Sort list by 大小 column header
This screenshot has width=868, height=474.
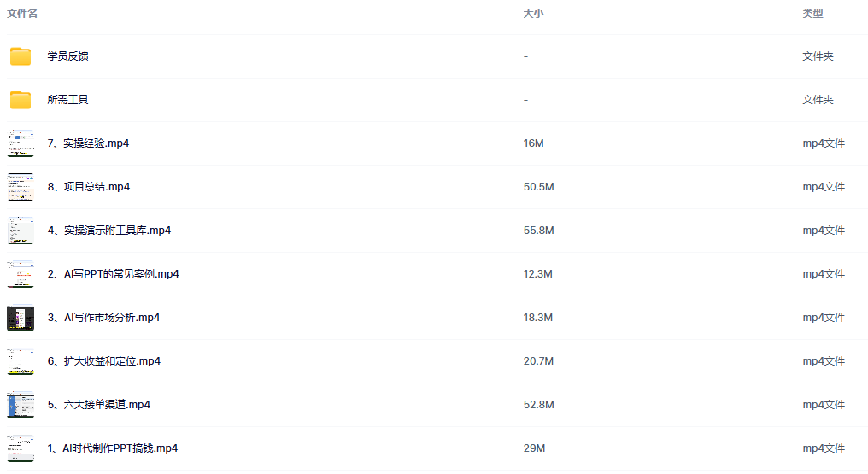tap(533, 14)
